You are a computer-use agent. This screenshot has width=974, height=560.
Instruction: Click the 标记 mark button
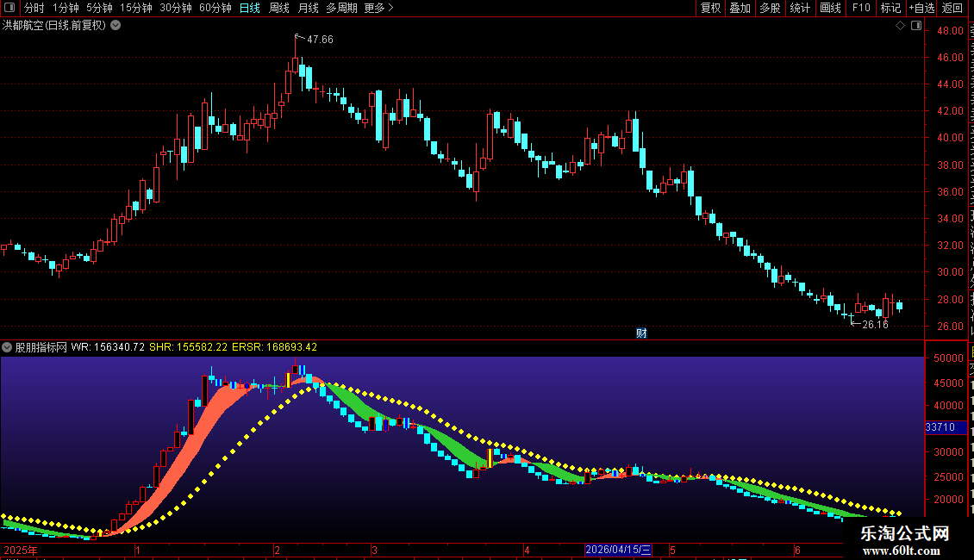point(890,8)
